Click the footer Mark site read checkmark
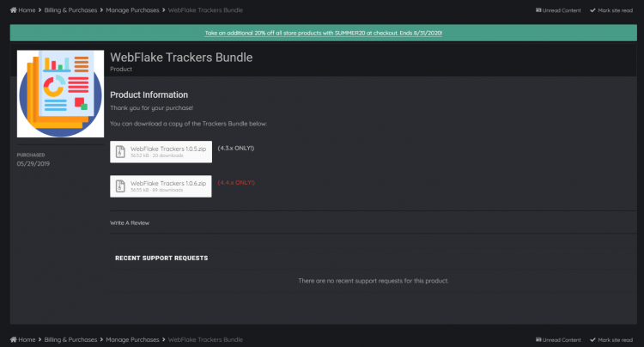The image size is (644, 347). [592, 339]
